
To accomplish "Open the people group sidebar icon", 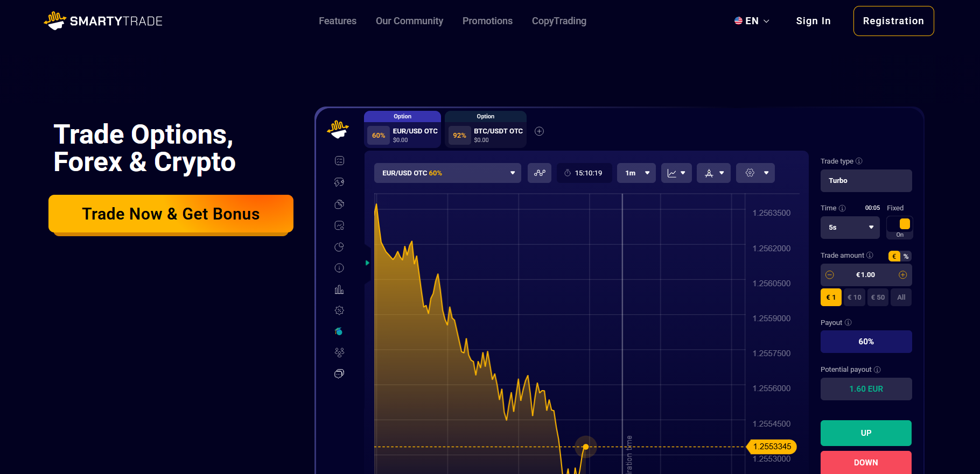I will [x=339, y=352].
